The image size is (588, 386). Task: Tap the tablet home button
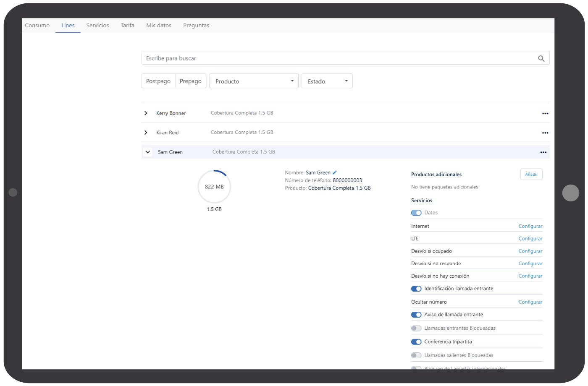(571, 193)
